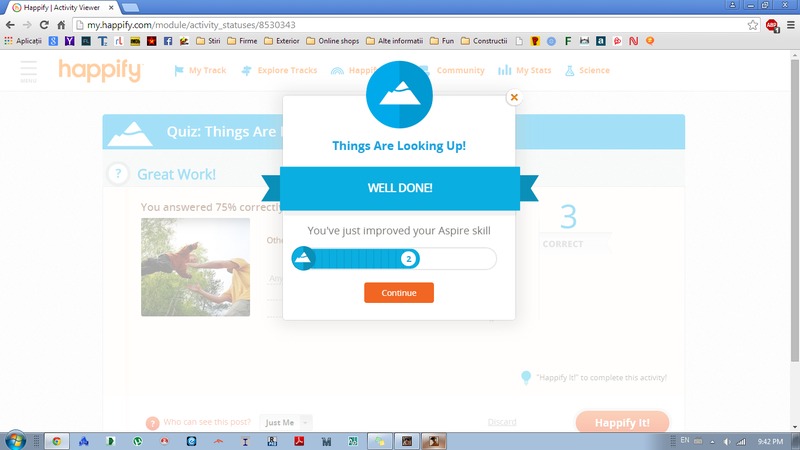Click the rainbow icon in navigation
The width and height of the screenshot is (800, 450).
tap(337, 71)
